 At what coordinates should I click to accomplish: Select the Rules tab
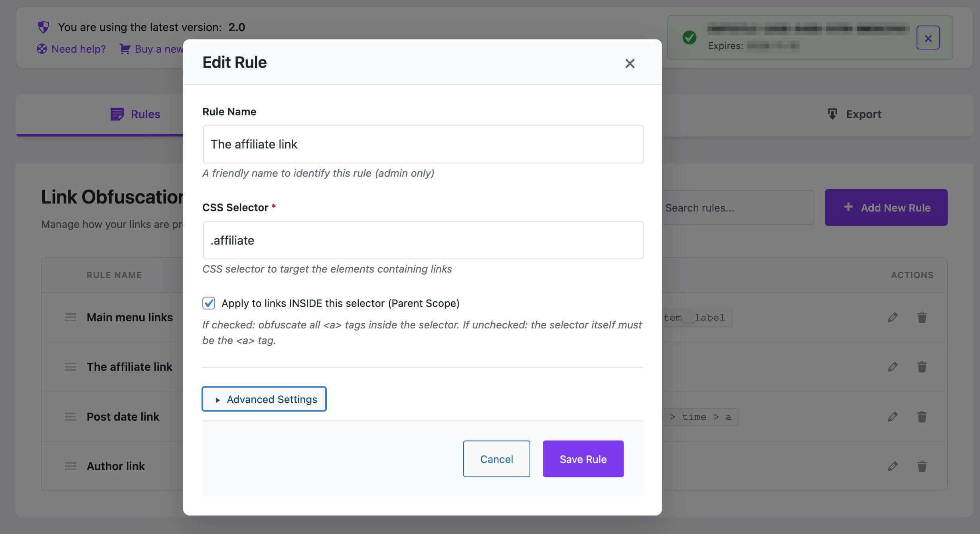136,115
